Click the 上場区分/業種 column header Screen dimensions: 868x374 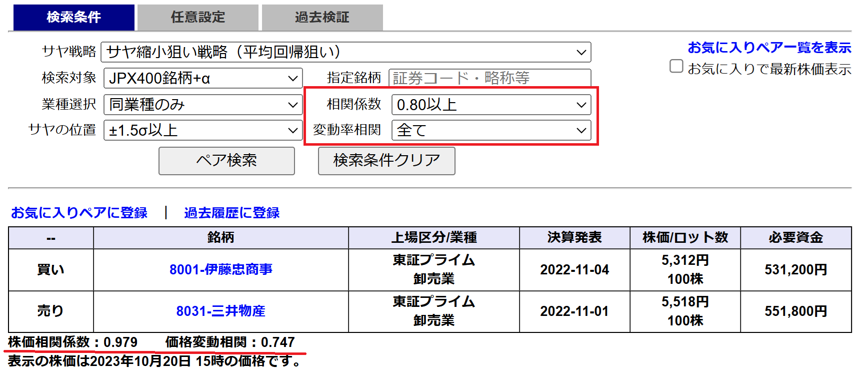click(x=434, y=238)
